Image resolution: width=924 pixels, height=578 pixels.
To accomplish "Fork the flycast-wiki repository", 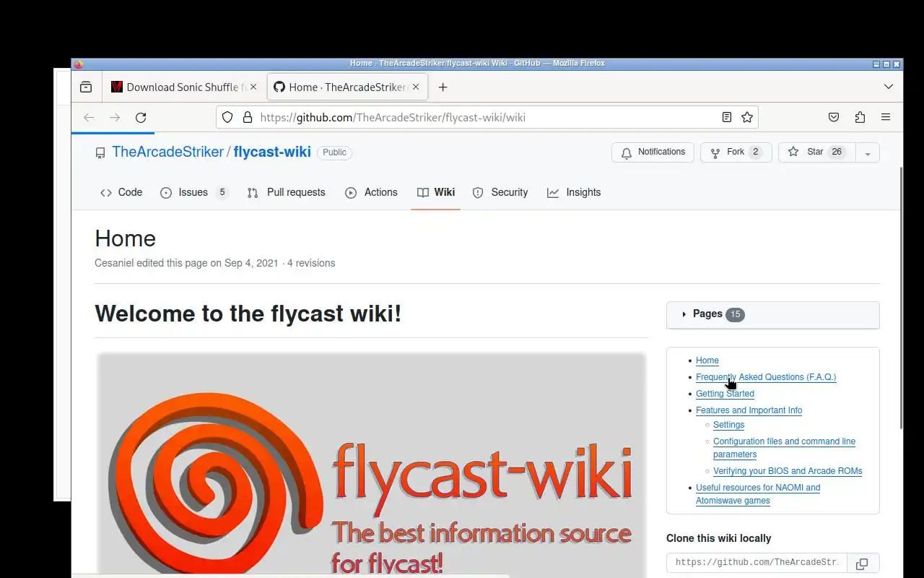I will pos(736,152).
